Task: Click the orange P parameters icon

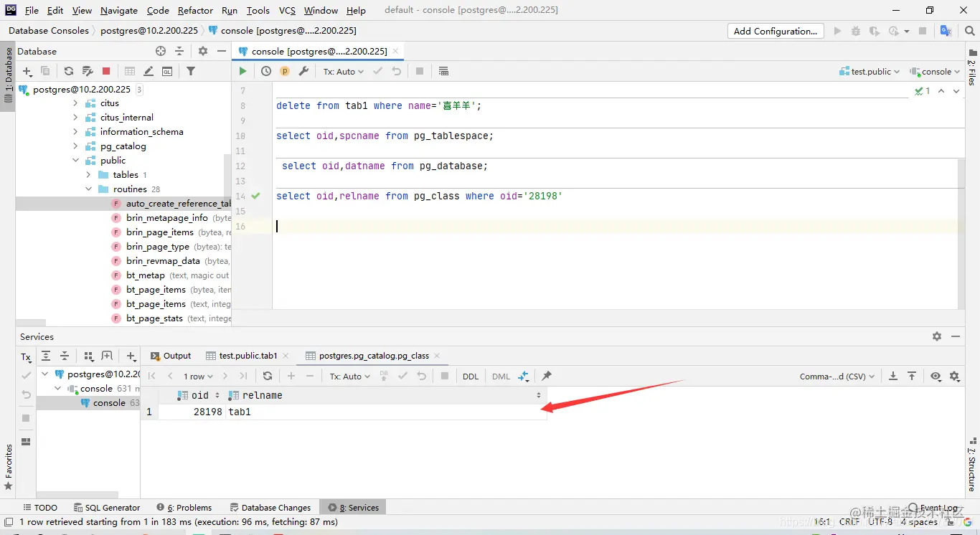Action: (285, 71)
